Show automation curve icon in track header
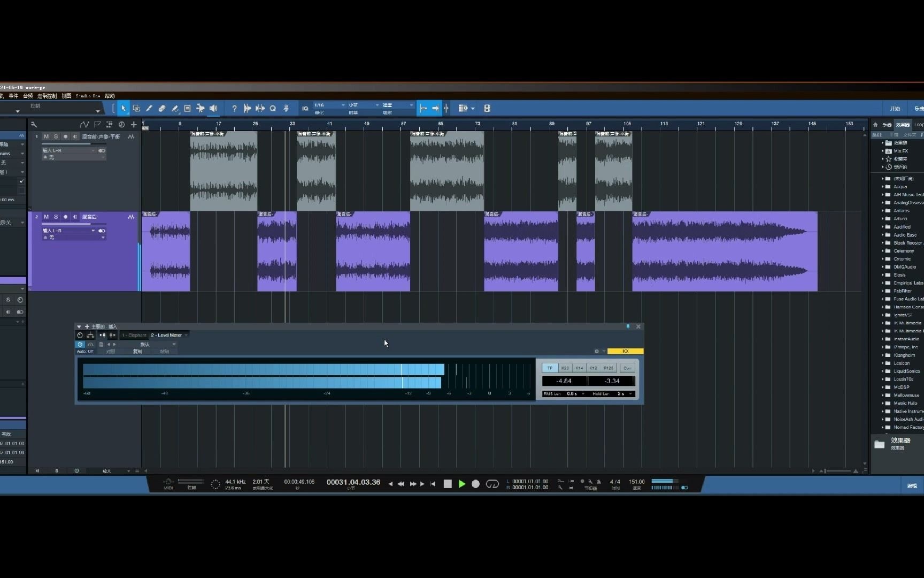Screen dimensions: 924x578 [x=84, y=125]
